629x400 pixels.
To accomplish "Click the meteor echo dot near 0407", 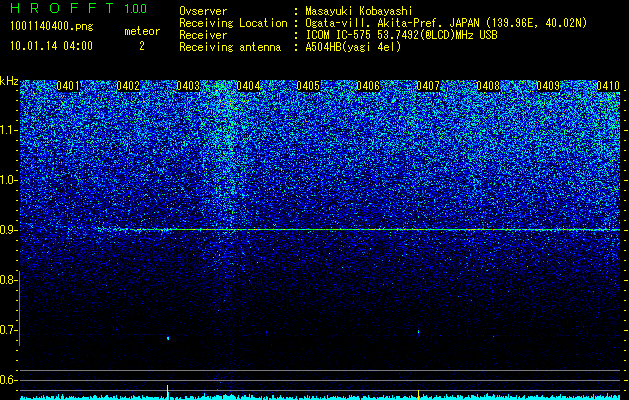I will point(418,333).
